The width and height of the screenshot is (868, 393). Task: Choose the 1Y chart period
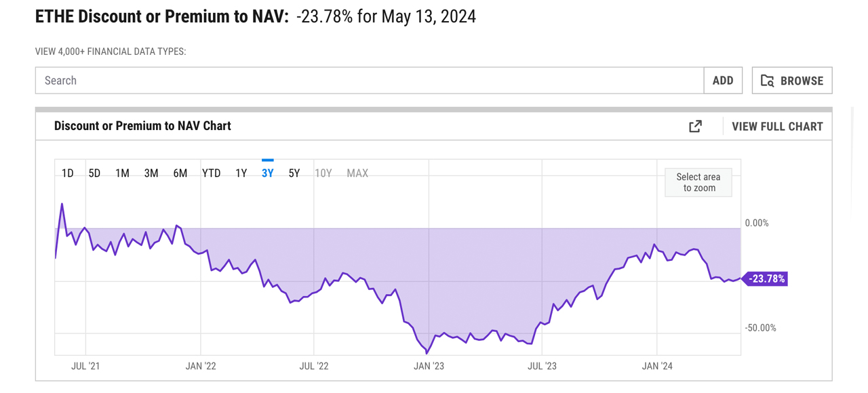(241, 173)
